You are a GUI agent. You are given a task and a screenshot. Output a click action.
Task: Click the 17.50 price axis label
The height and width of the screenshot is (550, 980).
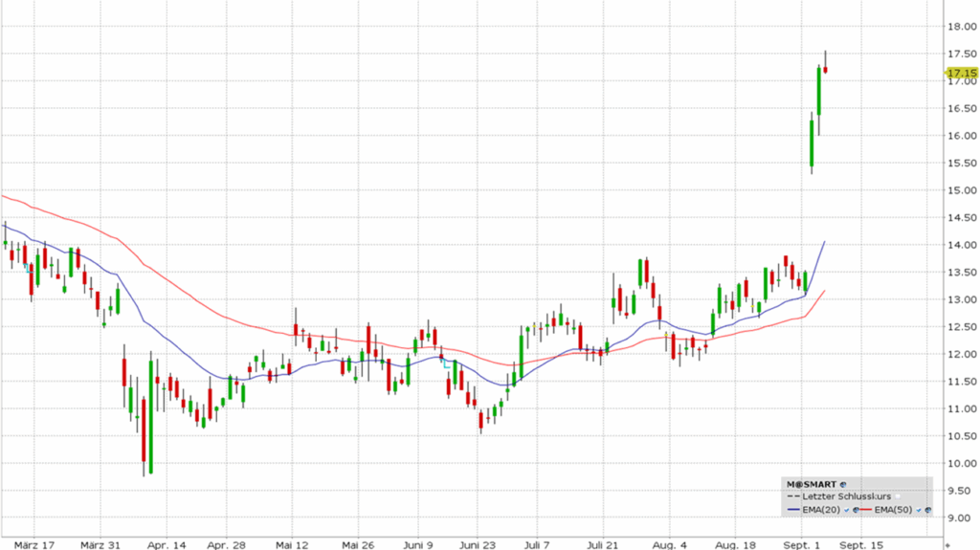(963, 54)
